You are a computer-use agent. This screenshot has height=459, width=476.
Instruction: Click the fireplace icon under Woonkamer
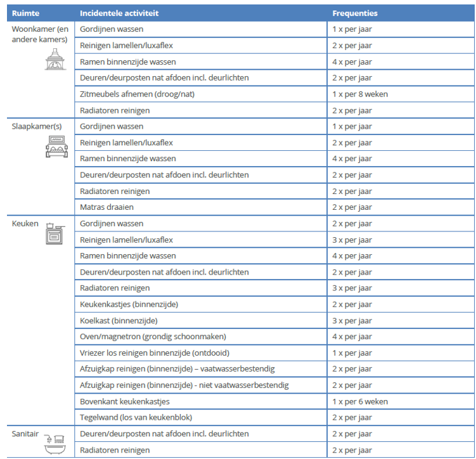coord(55,58)
